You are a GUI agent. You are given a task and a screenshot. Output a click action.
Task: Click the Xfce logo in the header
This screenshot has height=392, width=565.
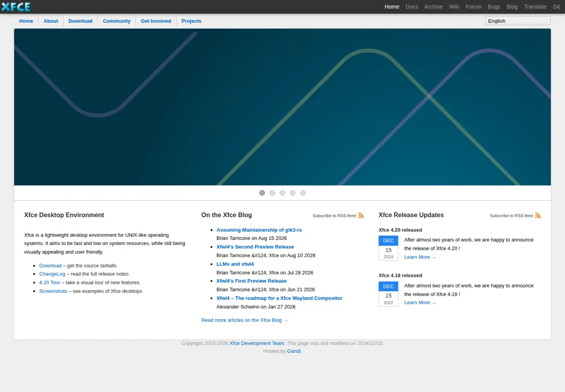[16, 7]
